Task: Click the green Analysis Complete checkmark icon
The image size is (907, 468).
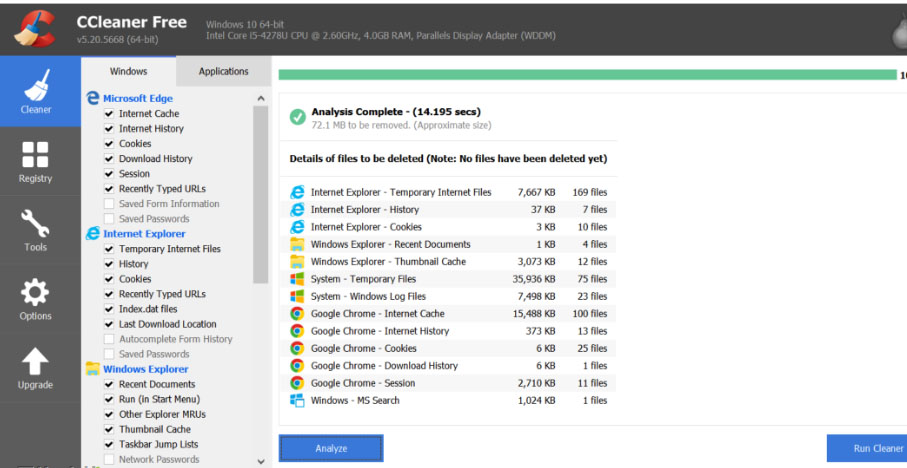Action: point(298,117)
